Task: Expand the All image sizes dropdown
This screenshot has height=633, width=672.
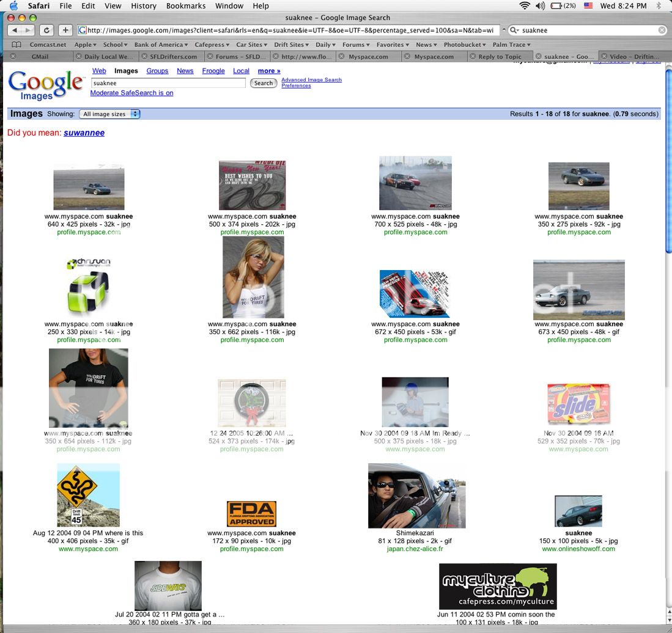Action: coord(109,114)
